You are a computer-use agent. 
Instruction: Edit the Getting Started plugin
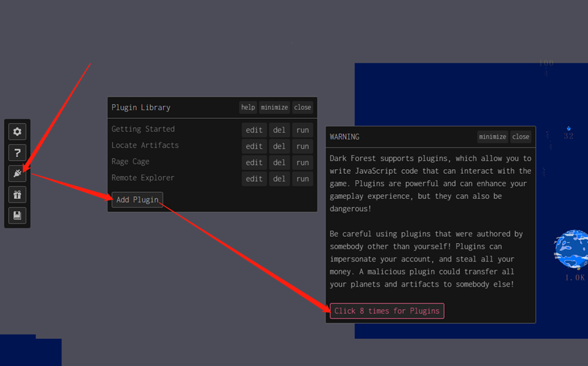tap(254, 130)
